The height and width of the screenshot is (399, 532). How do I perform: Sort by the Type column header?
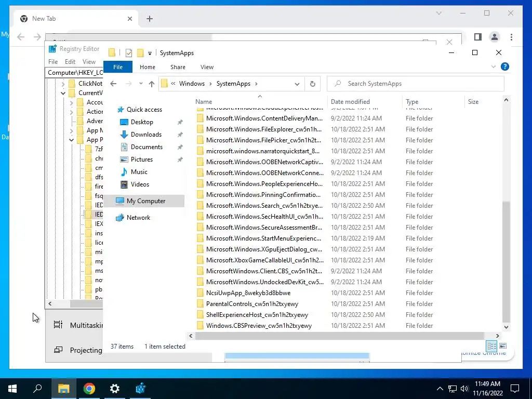pos(412,102)
